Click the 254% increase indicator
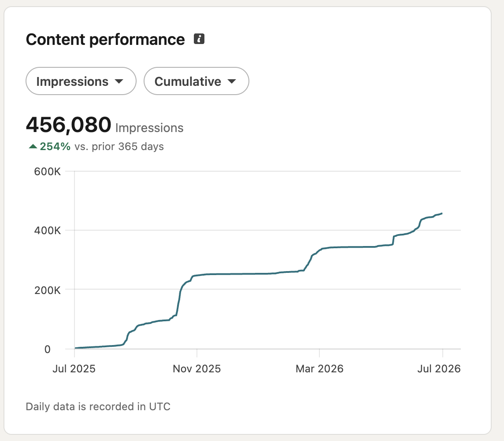 coord(49,147)
